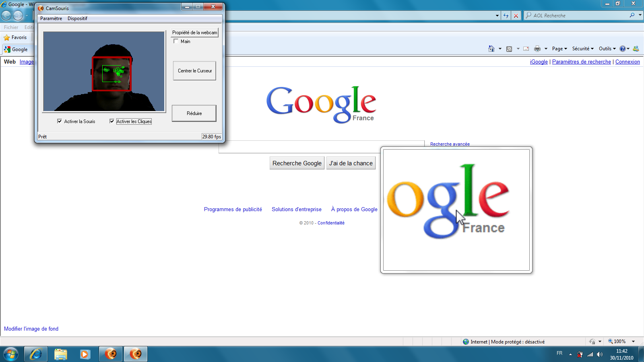Click J'ai de la chance button
The image size is (644, 362).
click(351, 163)
